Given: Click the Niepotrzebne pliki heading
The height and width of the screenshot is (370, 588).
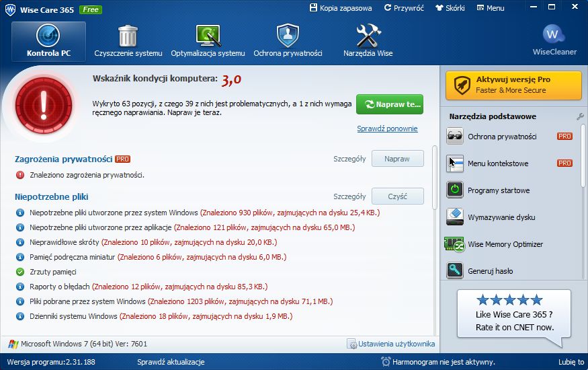Looking at the screenshot, I should coord(51,196).
